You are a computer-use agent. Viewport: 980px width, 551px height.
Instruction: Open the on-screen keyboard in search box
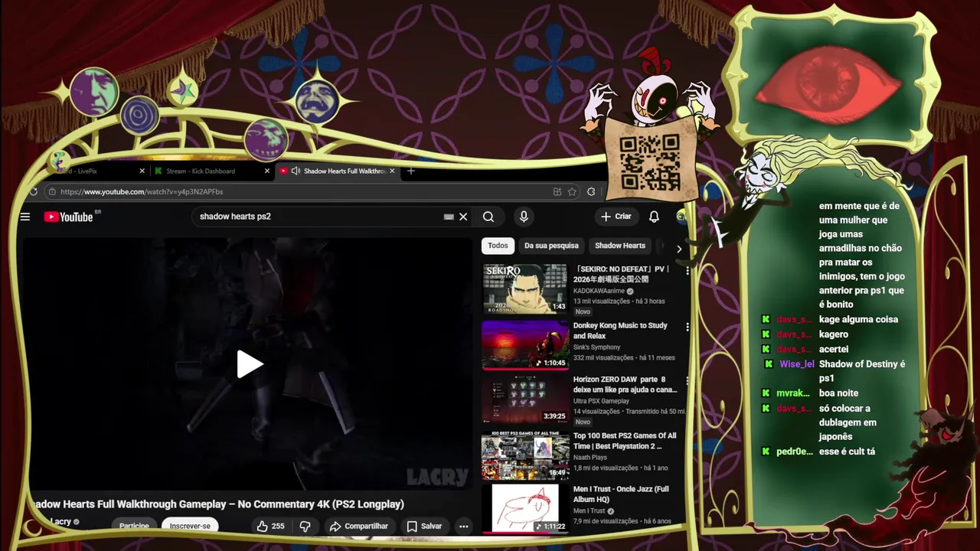(x=449, y=217)
